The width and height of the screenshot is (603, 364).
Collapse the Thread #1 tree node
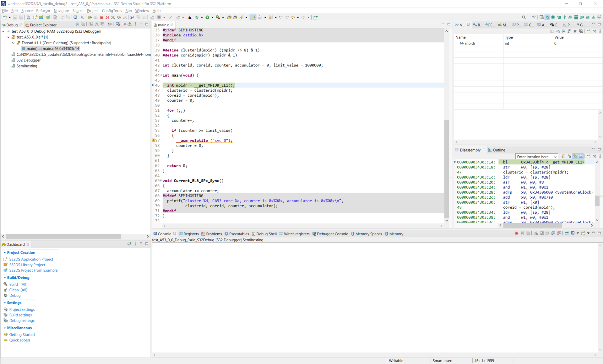pyautogui.click(x=13, y=43)
